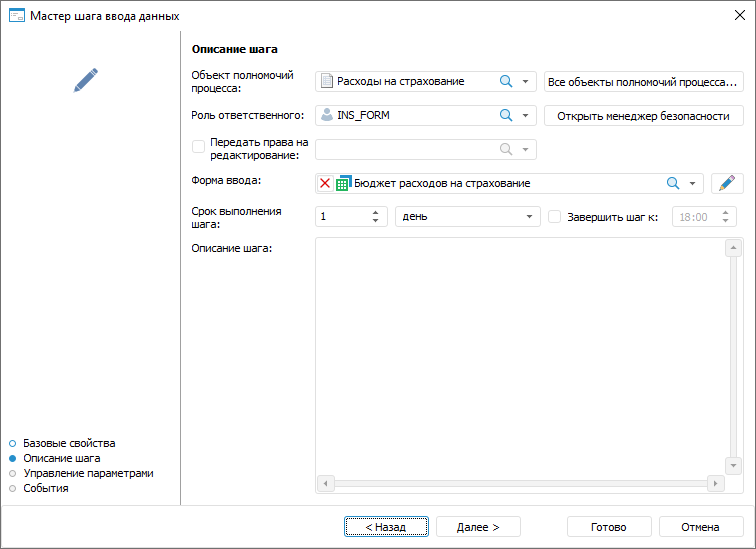
Task: Expand input form dropdown arrow
Action: 692,183
